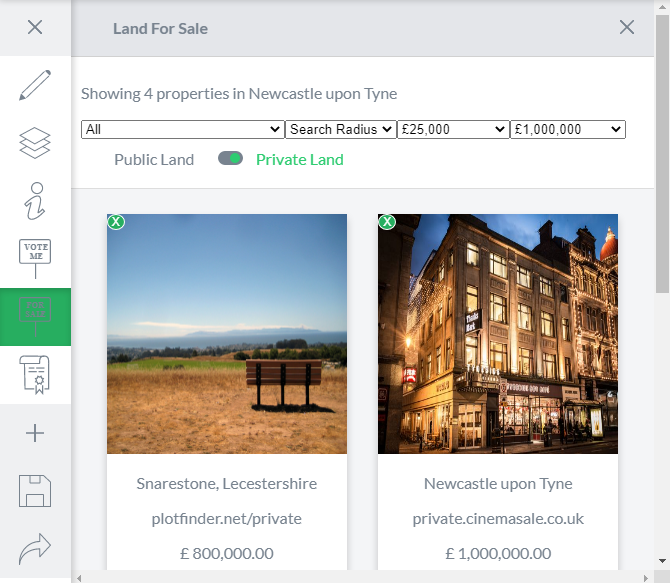Image resolution: width=670 pixels, height=583 pixels.
Task: Remove the Snarestone property with green X
Action: click(116, 222)
